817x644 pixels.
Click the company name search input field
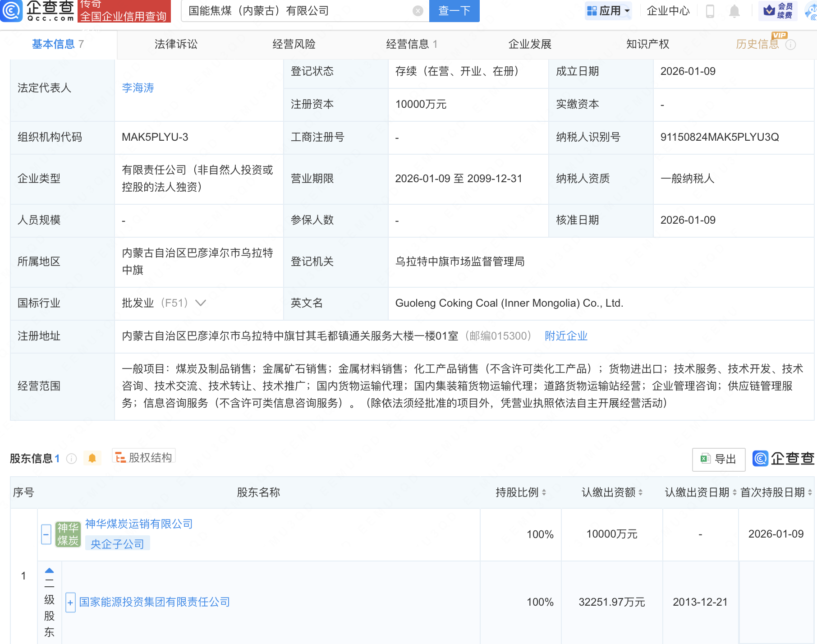[x=298, y=11]
